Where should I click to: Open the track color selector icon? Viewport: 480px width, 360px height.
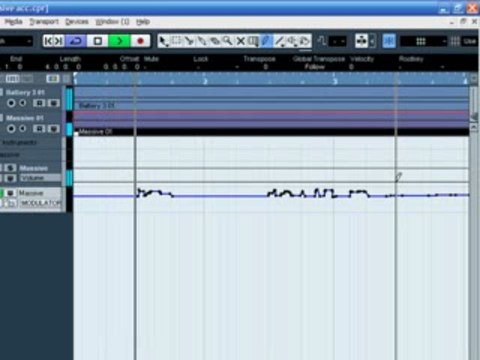point(53,79)
